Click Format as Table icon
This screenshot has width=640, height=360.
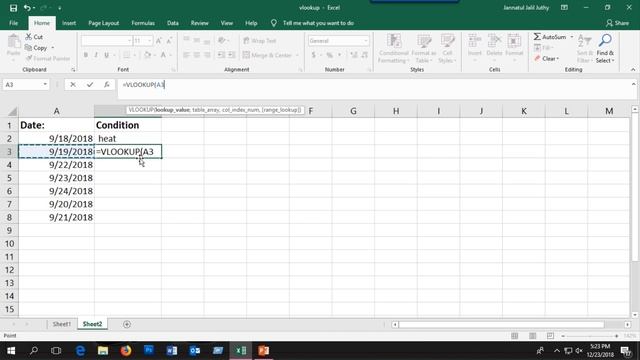424,42
